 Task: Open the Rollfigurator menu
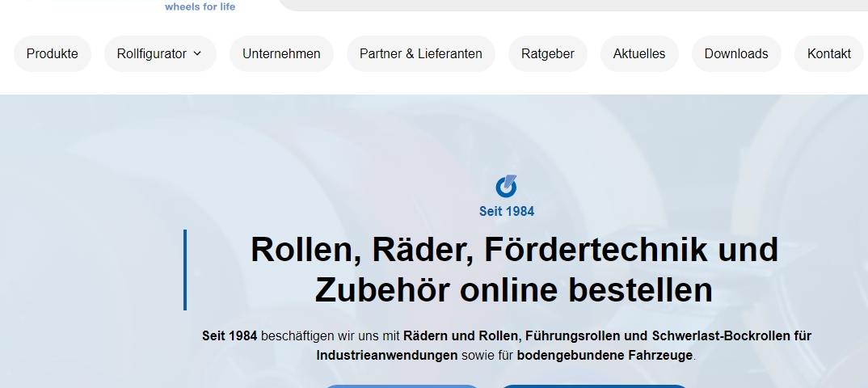tap(152, 54)
